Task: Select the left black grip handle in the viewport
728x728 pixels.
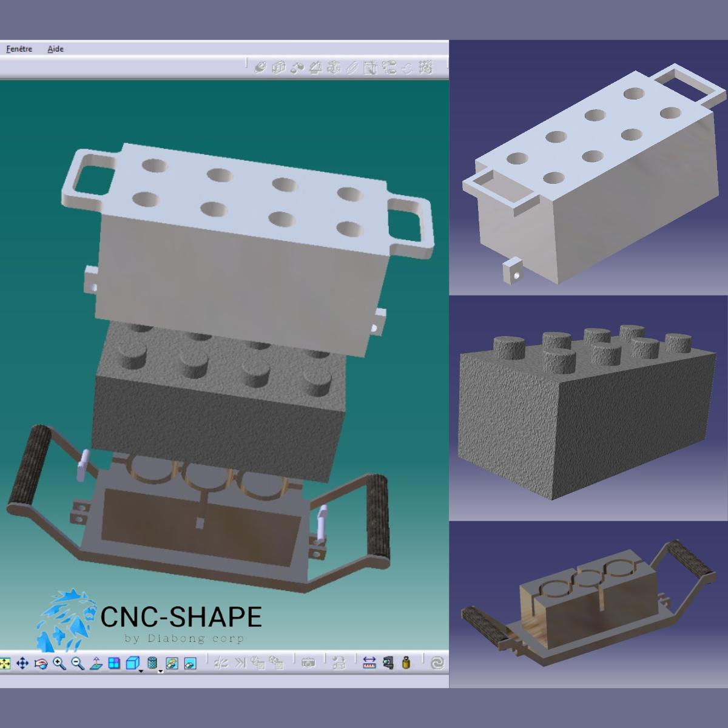Action: click(30, 467)
